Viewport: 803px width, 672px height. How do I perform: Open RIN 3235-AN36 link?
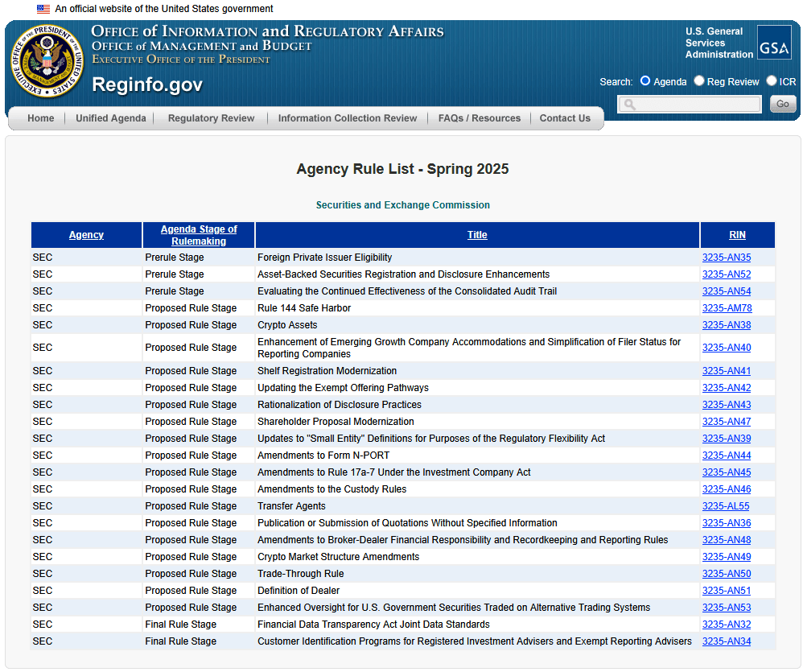tap(727, 523)
